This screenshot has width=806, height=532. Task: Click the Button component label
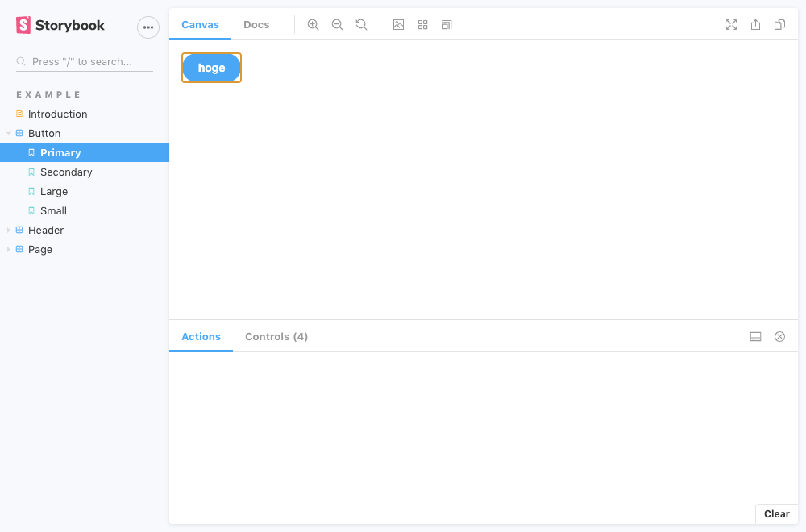[x=44, y=134]
